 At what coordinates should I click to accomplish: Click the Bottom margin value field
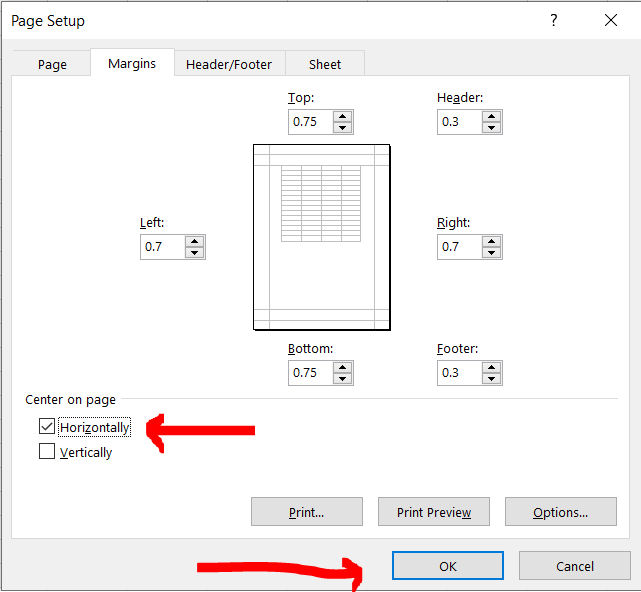pos(311,373)
